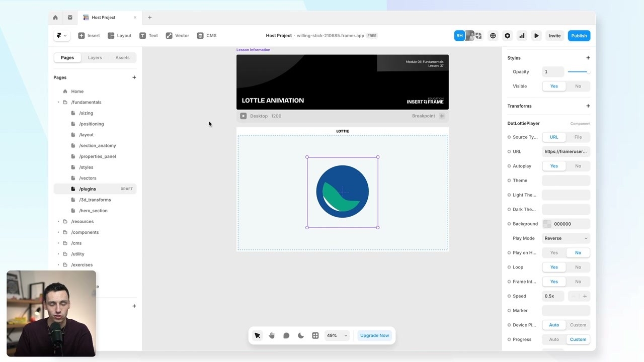Set Loop to No

click(x=578, y=267)
